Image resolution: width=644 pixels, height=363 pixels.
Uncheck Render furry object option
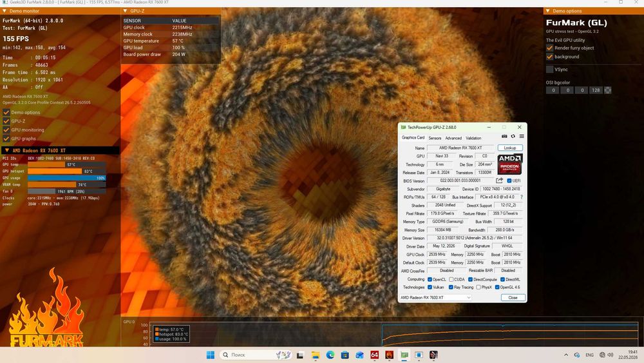[549, 48]
